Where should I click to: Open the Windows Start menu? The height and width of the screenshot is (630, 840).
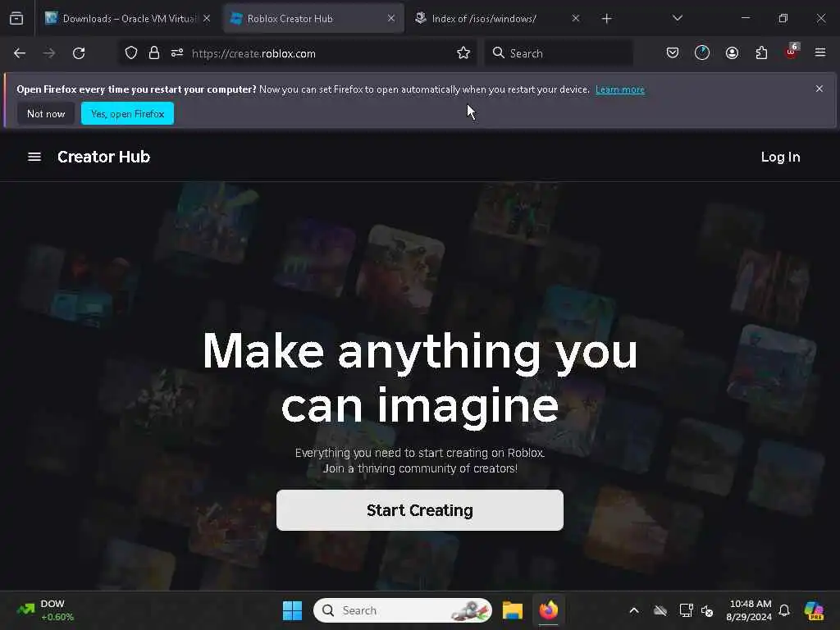point(293,610)
